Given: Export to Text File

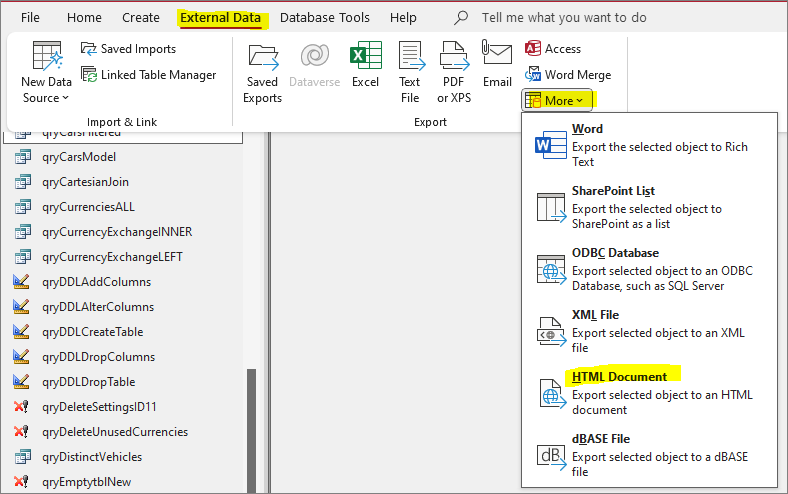Looking at the screenshot, I should point(411,72).
